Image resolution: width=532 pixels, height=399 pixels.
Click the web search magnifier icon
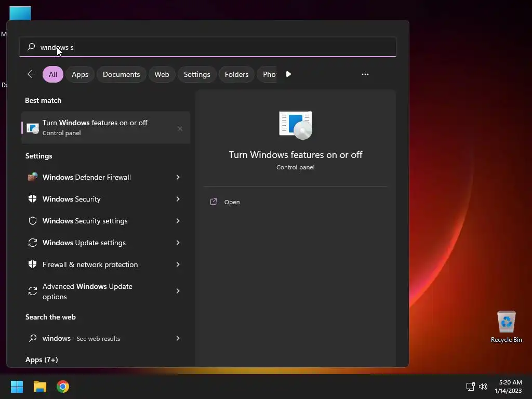(x=33, y=338)
